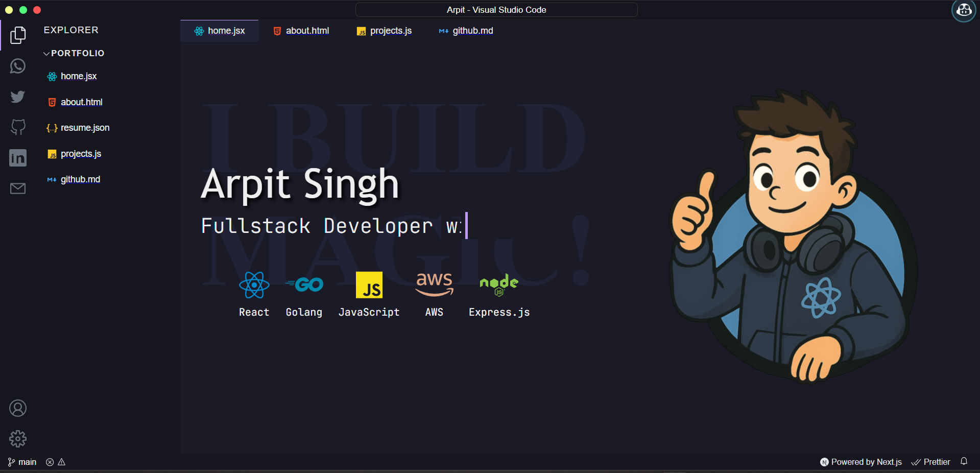This screenshot has height=473, width=980.
Task: Click the yellow macOS window button
Action: [x=9, y=10]
